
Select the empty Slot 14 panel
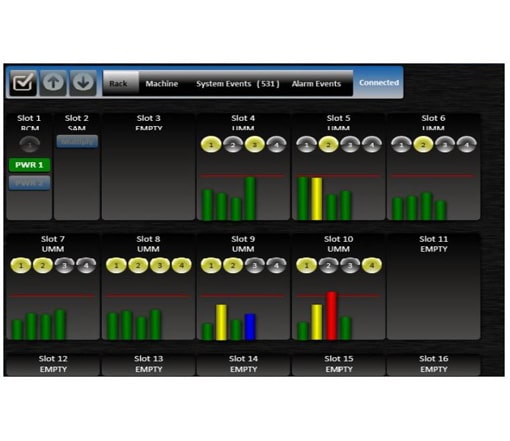coord(243,364)
